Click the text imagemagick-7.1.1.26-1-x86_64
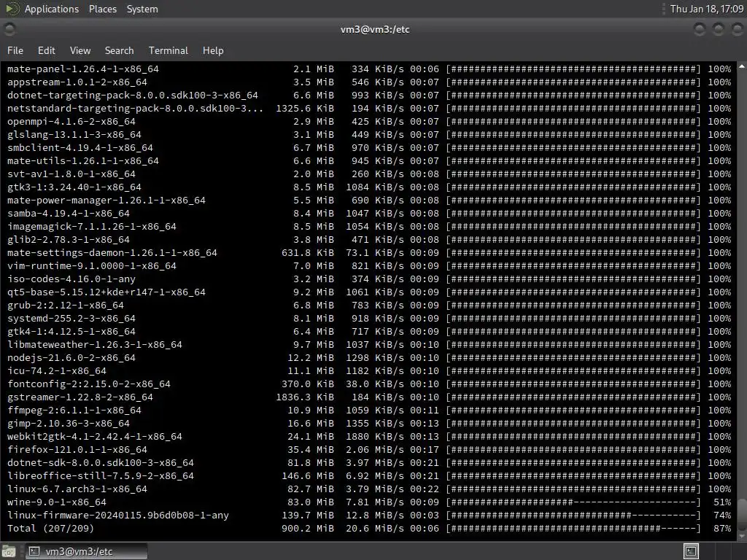Viewport: 747px width, 560px height. point(92,227)
